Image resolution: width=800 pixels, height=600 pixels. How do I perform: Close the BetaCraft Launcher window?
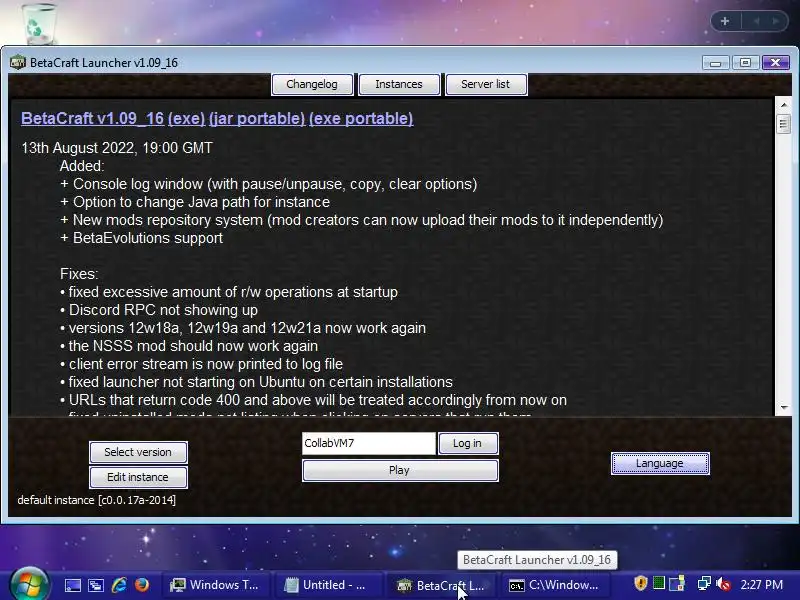[x=776, y=63]
